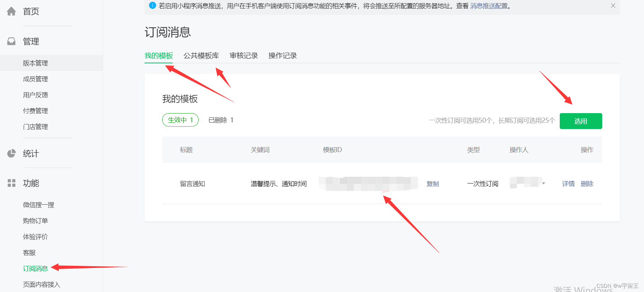The image size is (644, 292).
Task: Open 门店管理 in the sidebar
Action: point(35,127)
